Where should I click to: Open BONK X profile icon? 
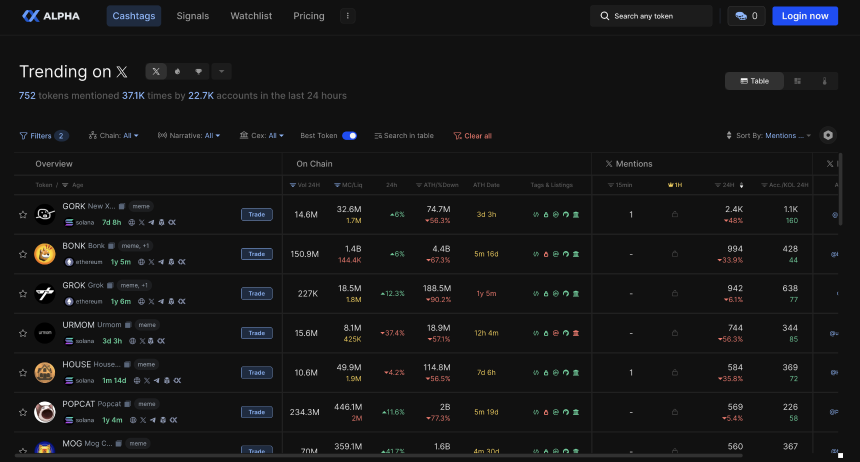click(x=151, y=262)
